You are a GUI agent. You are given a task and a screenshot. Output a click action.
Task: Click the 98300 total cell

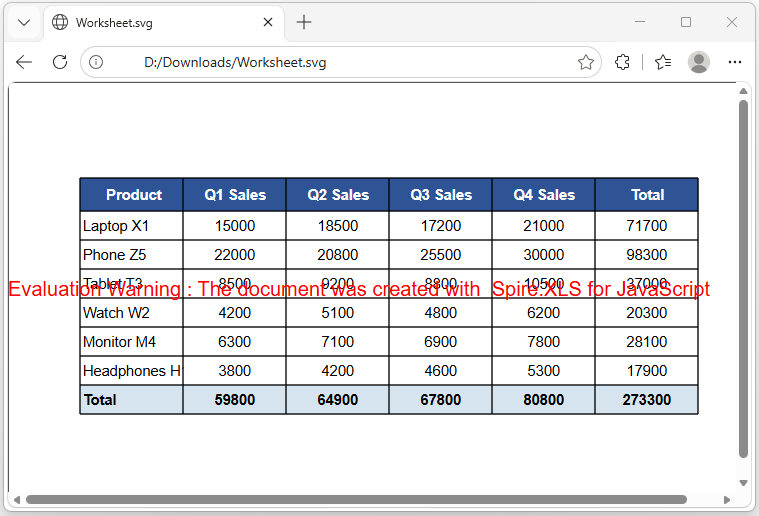coord(647,255)
